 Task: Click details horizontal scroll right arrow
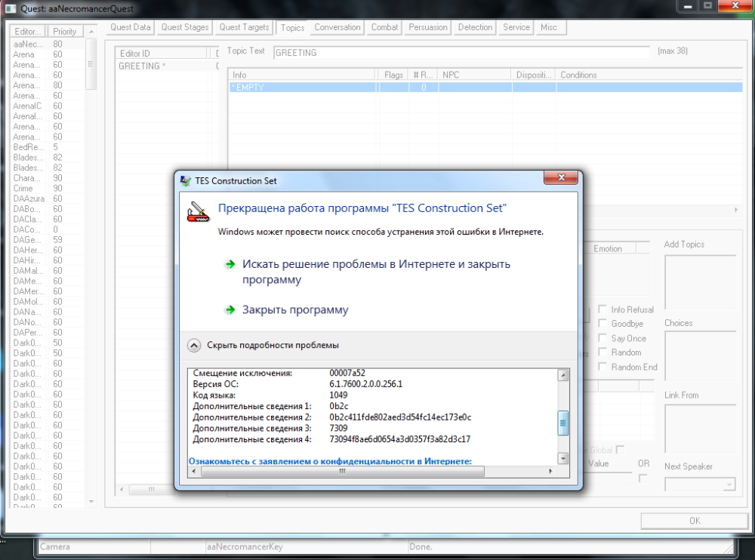pos(550,472)
